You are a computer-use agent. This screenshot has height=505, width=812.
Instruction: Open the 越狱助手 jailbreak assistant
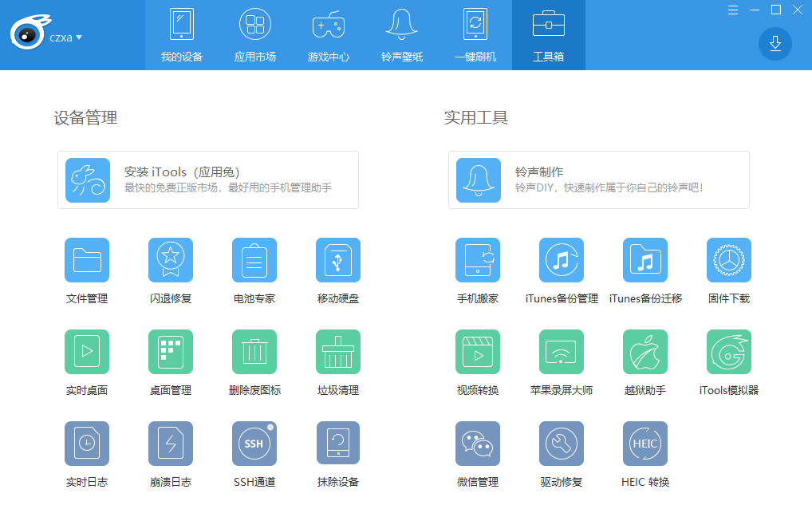[645, 352]
